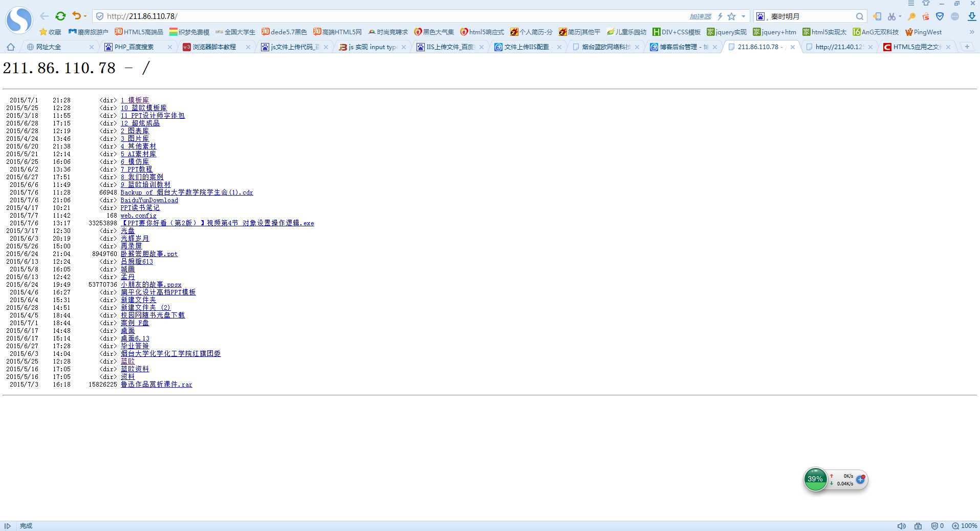Click the Baidu paw search engine icon
Screen dimensions: 980x531
click(760, 16)
